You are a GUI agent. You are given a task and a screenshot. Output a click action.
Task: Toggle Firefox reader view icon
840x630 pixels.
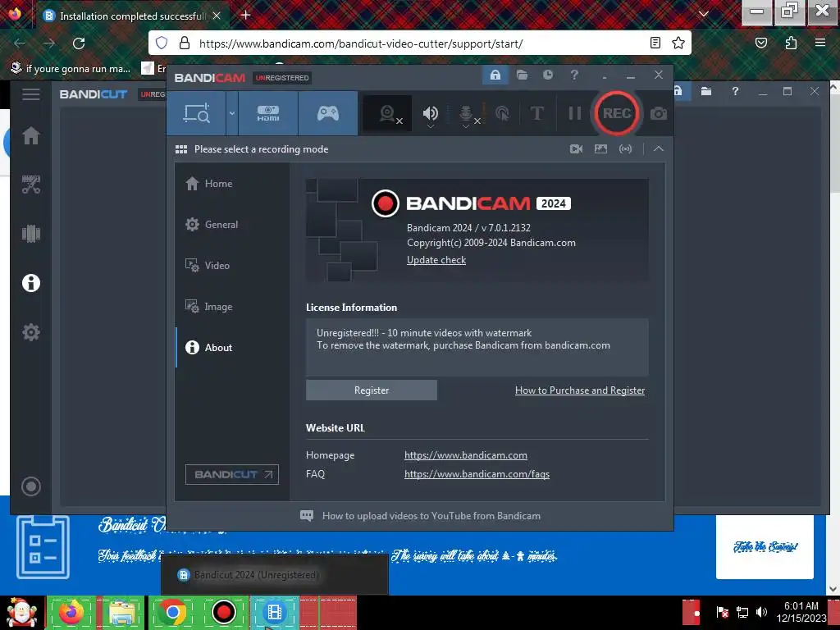pos(655,43)
